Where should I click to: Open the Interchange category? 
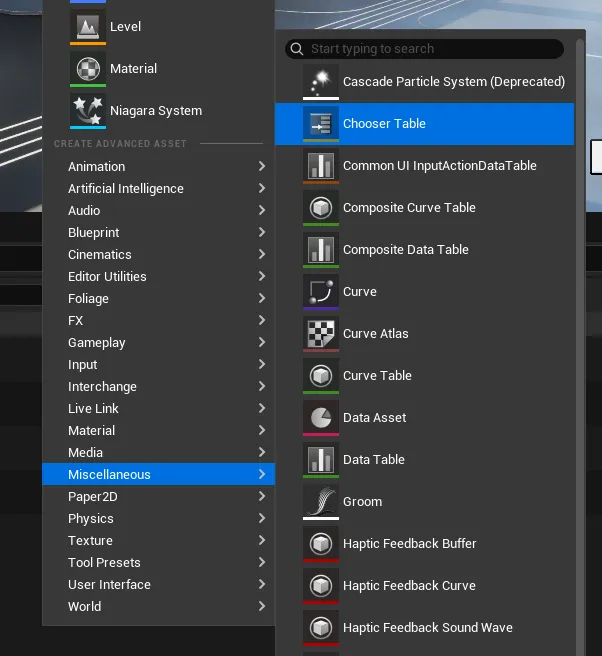pyautogui.click(x=159, y=386)
